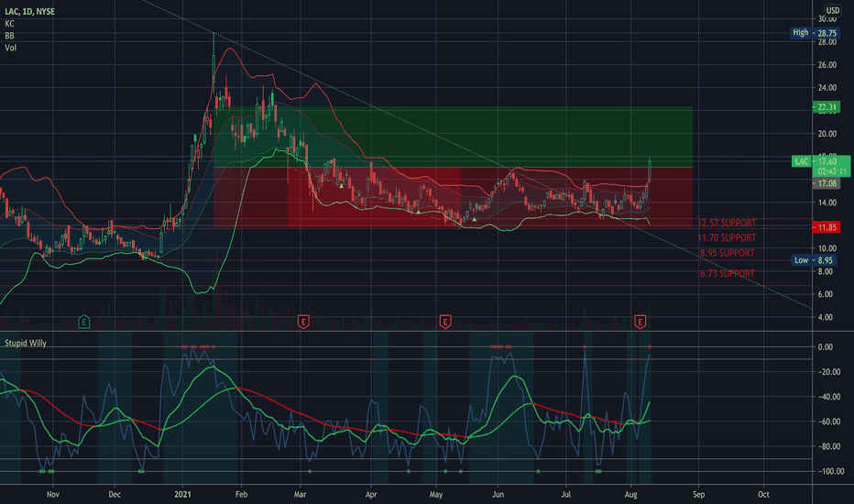Image resolution: width=854 pixels, height=504 pixels.
Task: Select the 8.95 SUPPORT annotation text
Action: 728,253
